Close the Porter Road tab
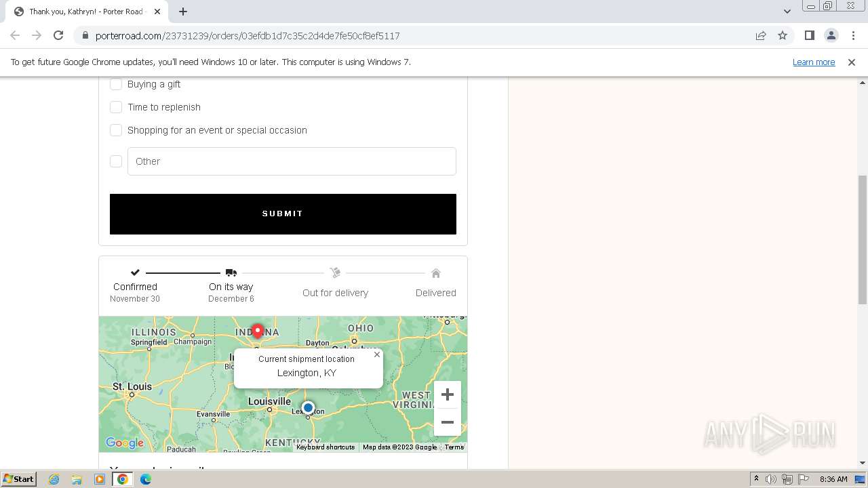Viewport: 868px width, 488px height. pyautogui.click(x=157, y=12)
